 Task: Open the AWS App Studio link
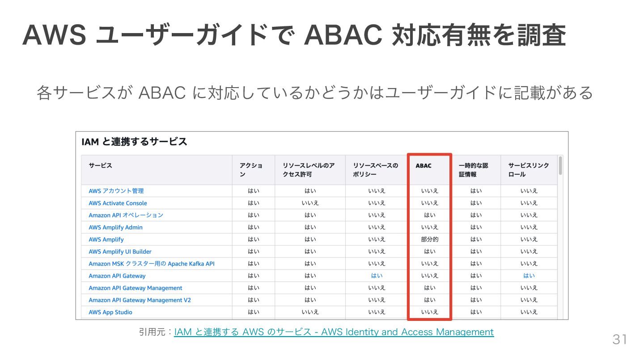click(110, 312)
